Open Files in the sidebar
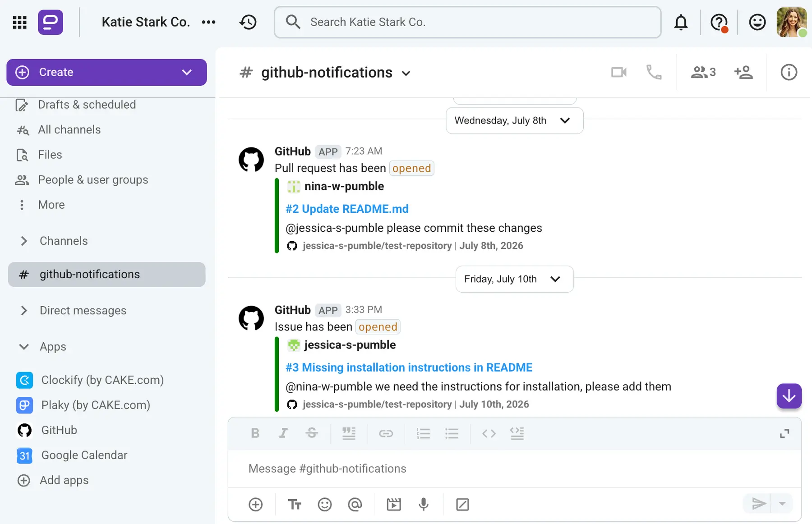The width and height of the screenshot is (812, 524). pyautogui.click(x=50, y=155)
